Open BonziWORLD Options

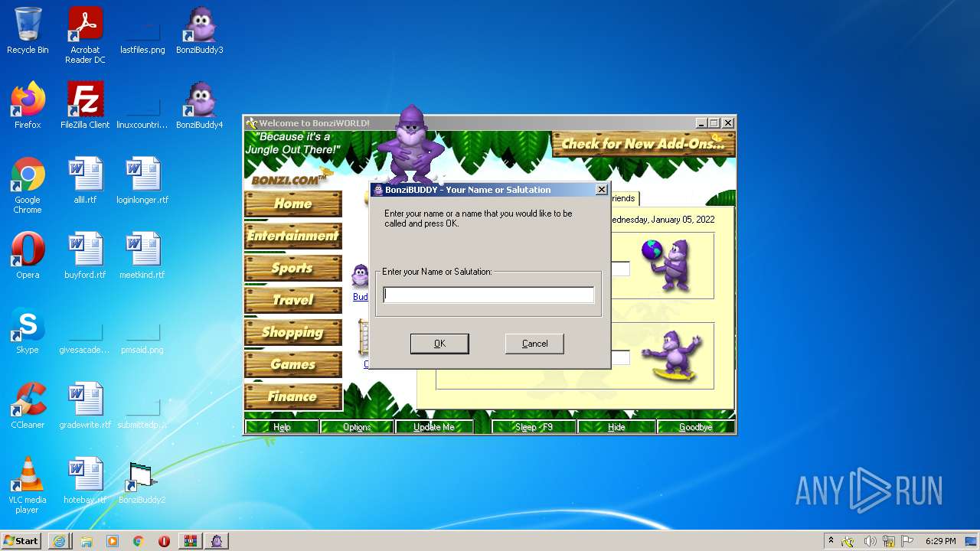tap(357, 427)
